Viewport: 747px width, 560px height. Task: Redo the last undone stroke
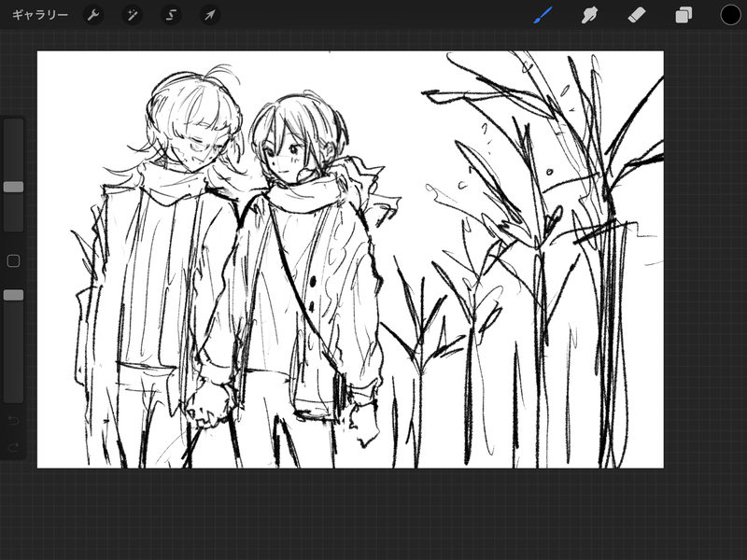[13, 447]
